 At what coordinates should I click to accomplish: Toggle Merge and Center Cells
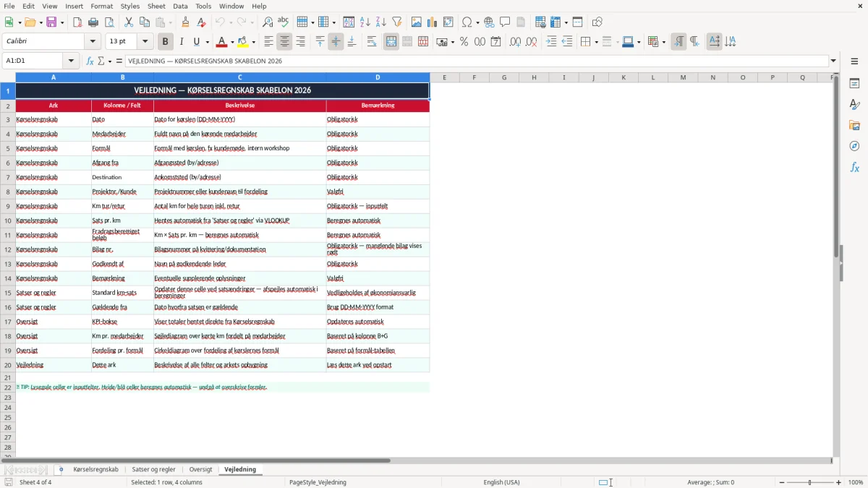coord(391,42)
